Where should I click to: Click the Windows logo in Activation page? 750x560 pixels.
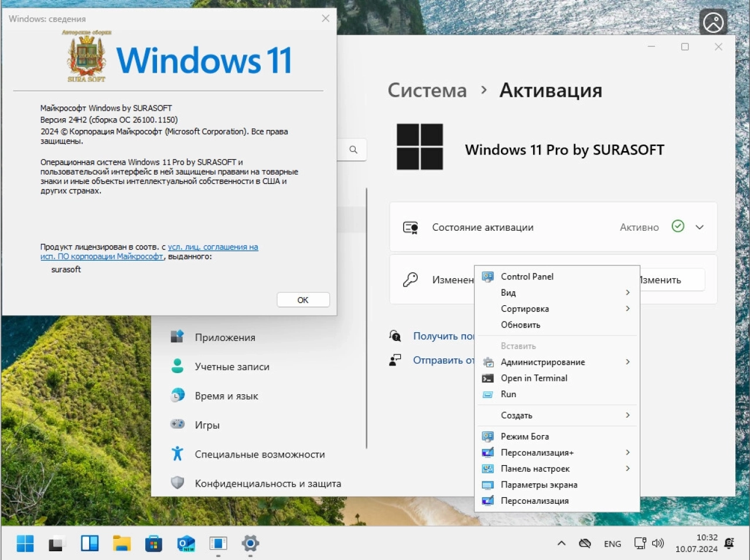(420, 147)
